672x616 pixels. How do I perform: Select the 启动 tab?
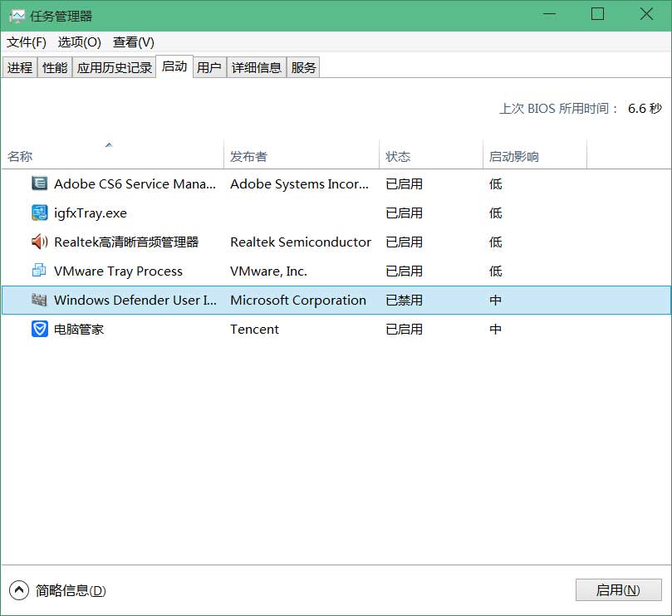point(174,66)
